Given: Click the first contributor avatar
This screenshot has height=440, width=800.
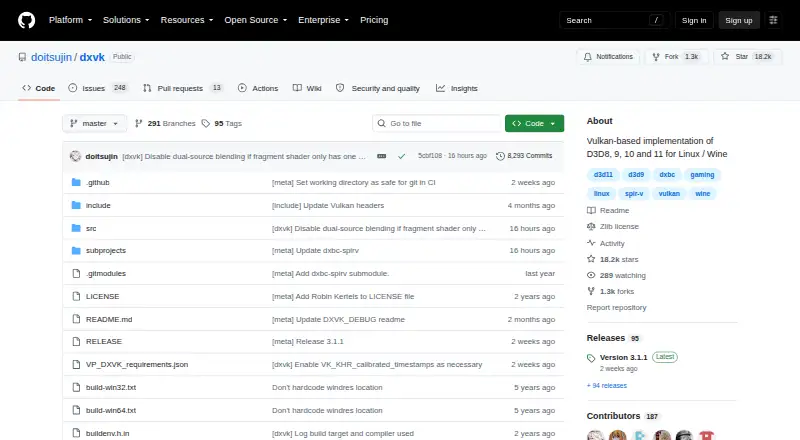Looking at the screenshot, I should tap(595, 435).
